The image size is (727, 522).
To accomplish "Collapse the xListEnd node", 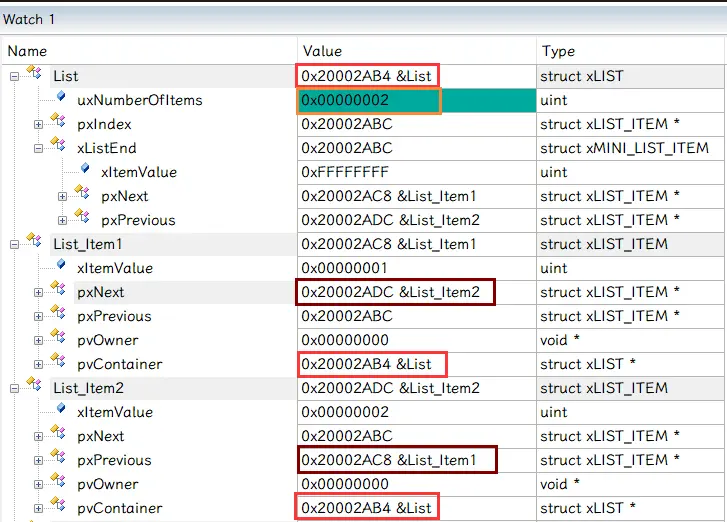I will [x=38, y=148].
